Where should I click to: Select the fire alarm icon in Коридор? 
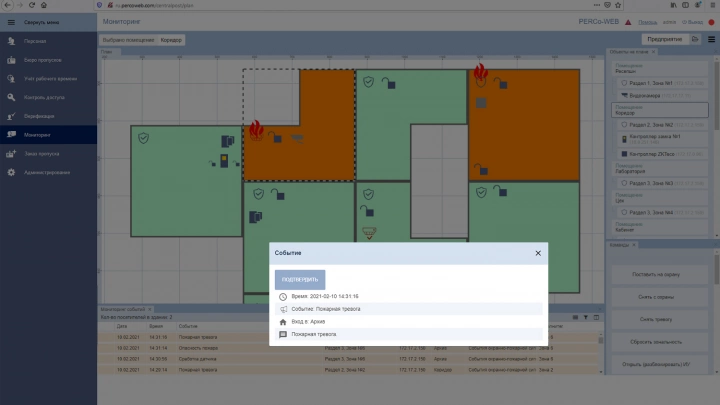255,129
